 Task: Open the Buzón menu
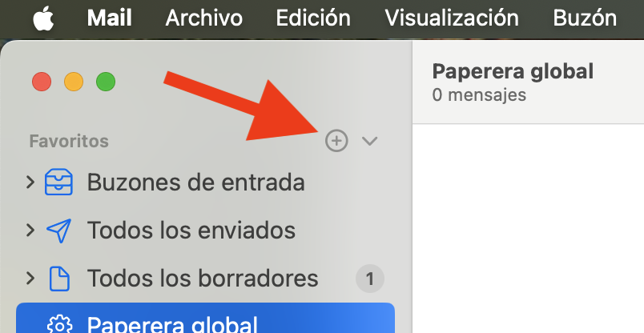[x=585, y=18]
